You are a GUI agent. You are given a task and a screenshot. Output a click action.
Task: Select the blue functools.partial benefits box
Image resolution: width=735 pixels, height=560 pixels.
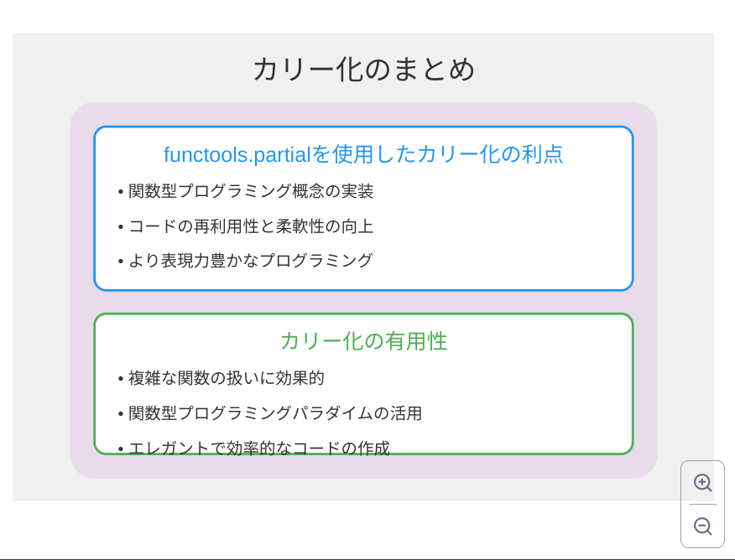coord(362,208)
